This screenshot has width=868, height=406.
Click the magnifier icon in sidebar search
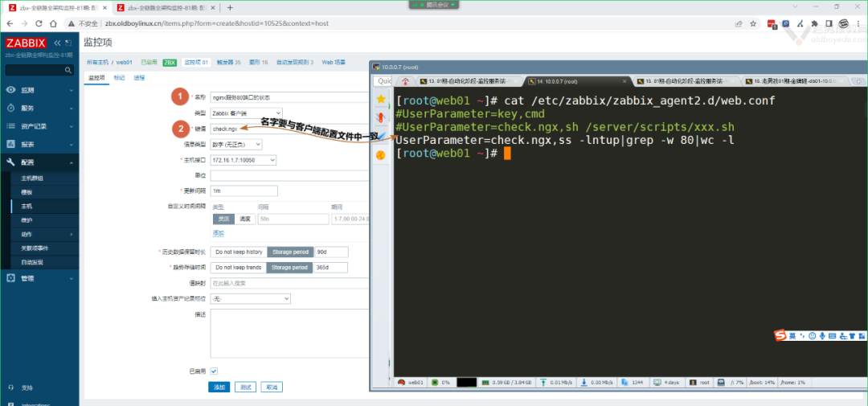click(68, 70)
